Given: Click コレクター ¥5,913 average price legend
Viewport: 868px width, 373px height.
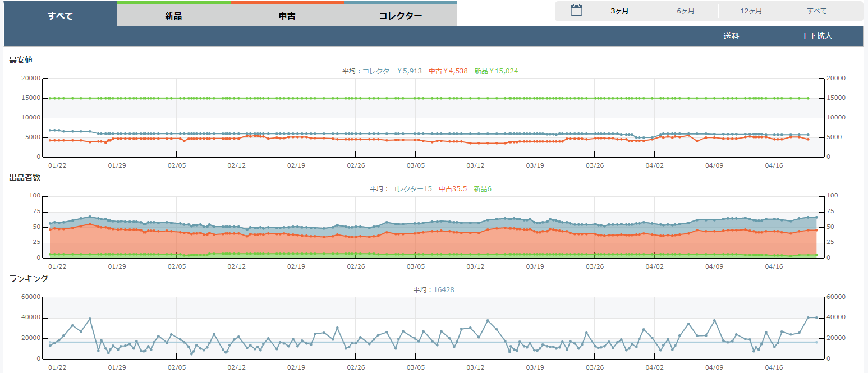Looking at the screenshot, I should (x=392, y=71).
